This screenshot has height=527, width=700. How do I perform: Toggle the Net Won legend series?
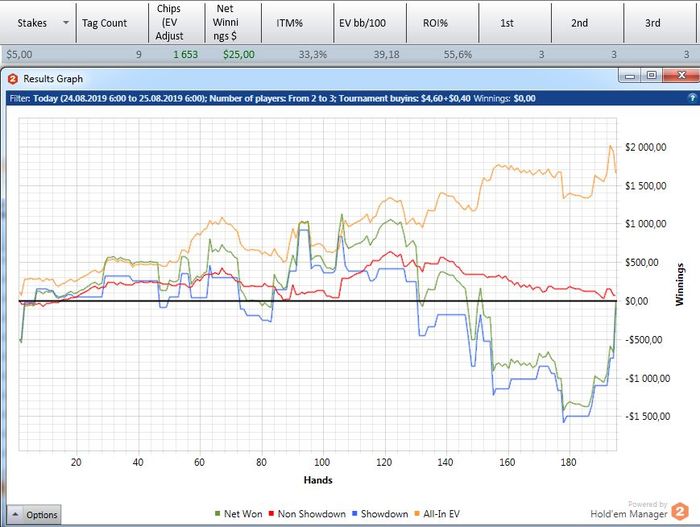[239, 514]
